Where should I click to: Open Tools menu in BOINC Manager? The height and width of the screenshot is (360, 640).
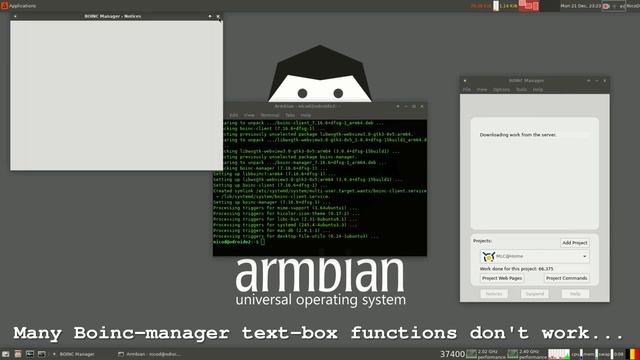(521, 89)
